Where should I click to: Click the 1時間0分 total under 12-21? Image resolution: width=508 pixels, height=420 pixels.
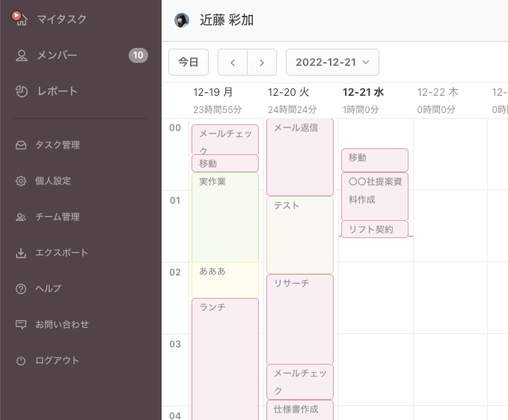[x=361, y=110]
